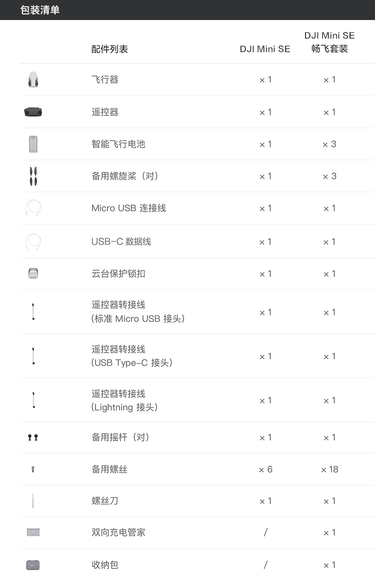
Task: Click the 双向充电管家 item label
Action: [x=118, y=532]
